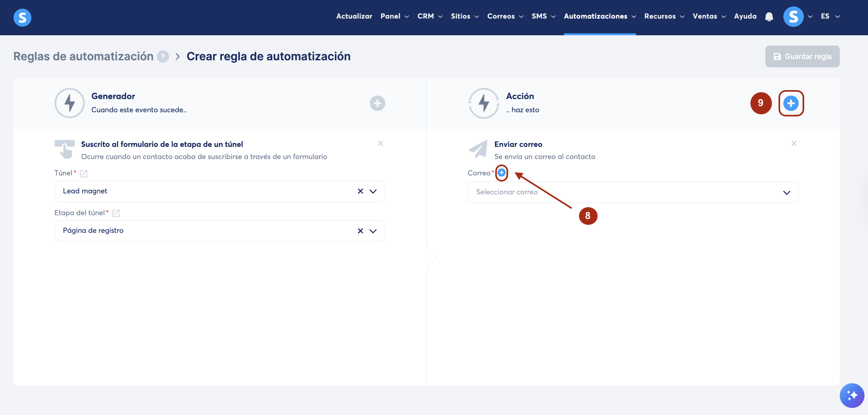Clear the Lead magnet selection

360,191
